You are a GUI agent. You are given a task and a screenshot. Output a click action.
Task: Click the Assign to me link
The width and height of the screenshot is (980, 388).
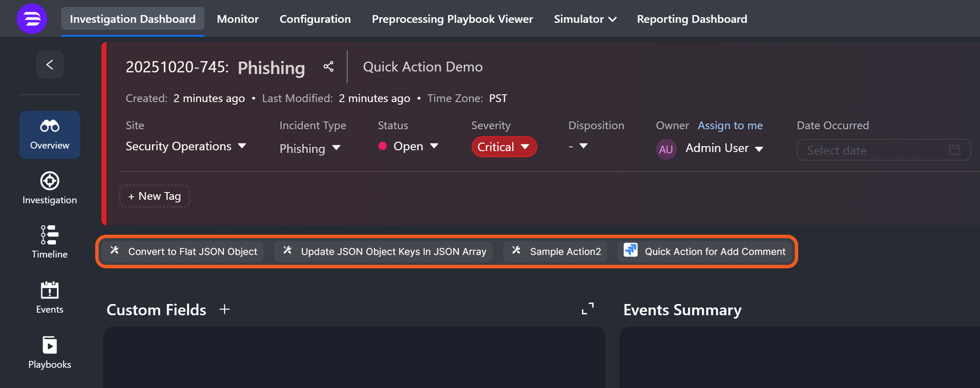pos(730,125)
